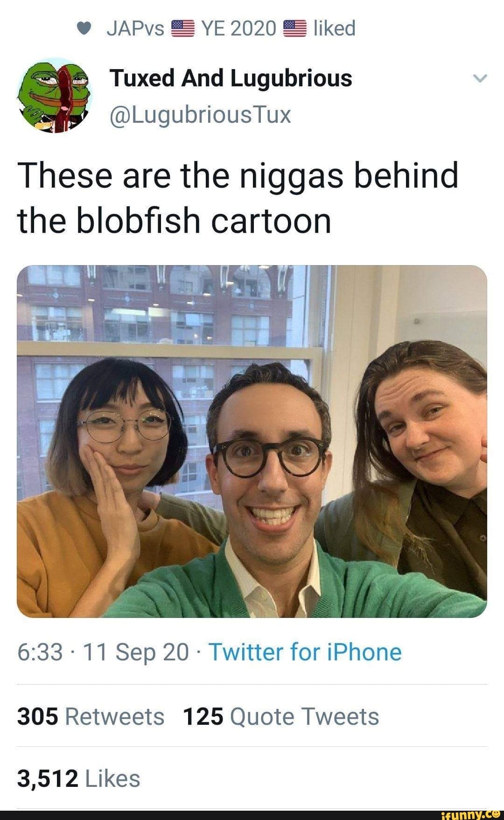Screen dimensions: 504x820
Task: View the 305 Retweets list
Action: pos(91,716)
